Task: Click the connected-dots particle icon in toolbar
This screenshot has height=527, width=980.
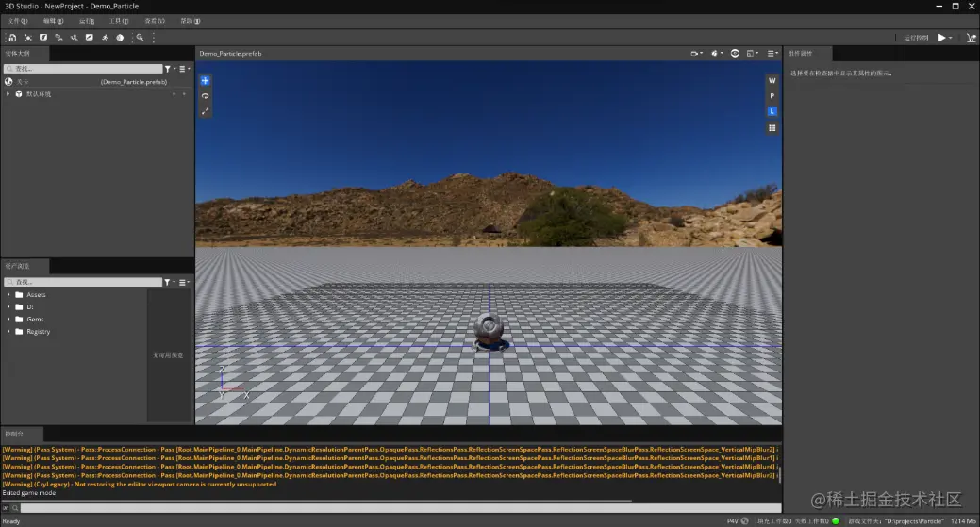Action: point(28,38)
